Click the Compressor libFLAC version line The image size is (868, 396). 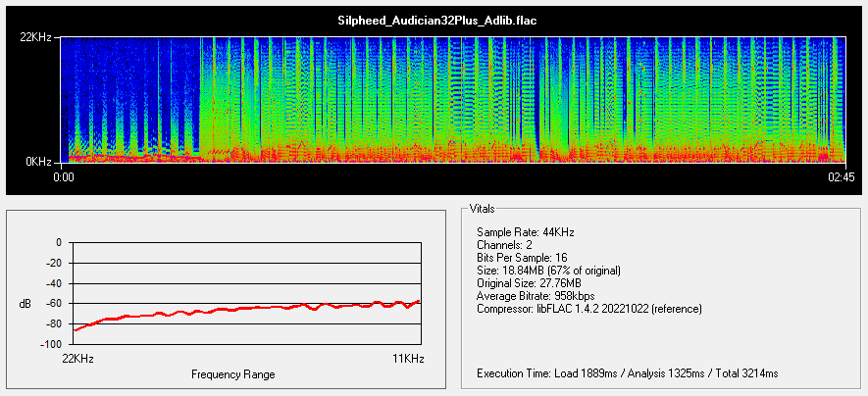tap(589, 308)
